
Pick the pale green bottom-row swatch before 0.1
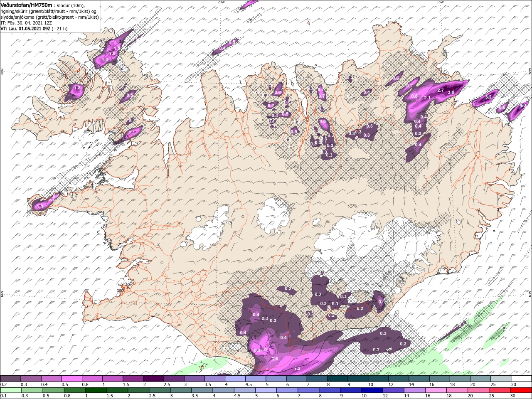pyautogui.click(x=10, y=390)
